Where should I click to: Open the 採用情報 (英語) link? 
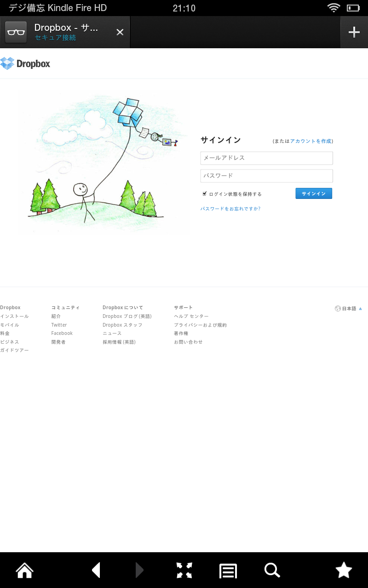119,342
